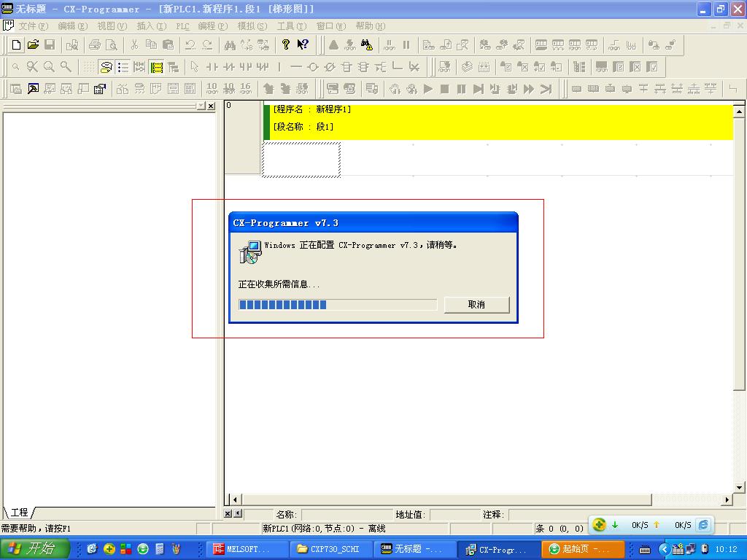Toggle the show comments button

click(107, 67)
